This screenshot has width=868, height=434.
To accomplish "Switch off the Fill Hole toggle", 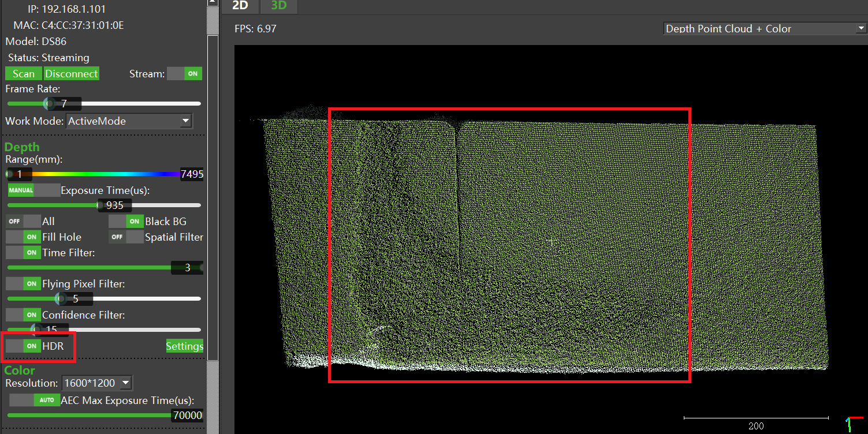I will coord(23,237).
